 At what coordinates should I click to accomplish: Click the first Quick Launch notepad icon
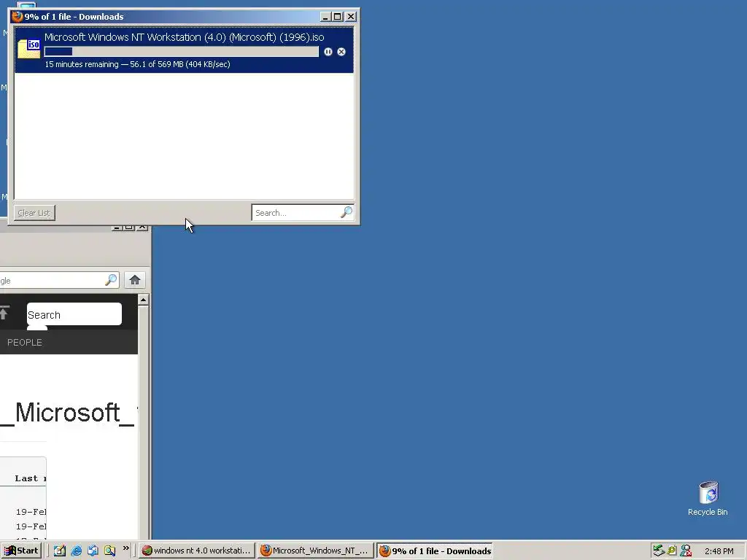[x=60, y=551]
